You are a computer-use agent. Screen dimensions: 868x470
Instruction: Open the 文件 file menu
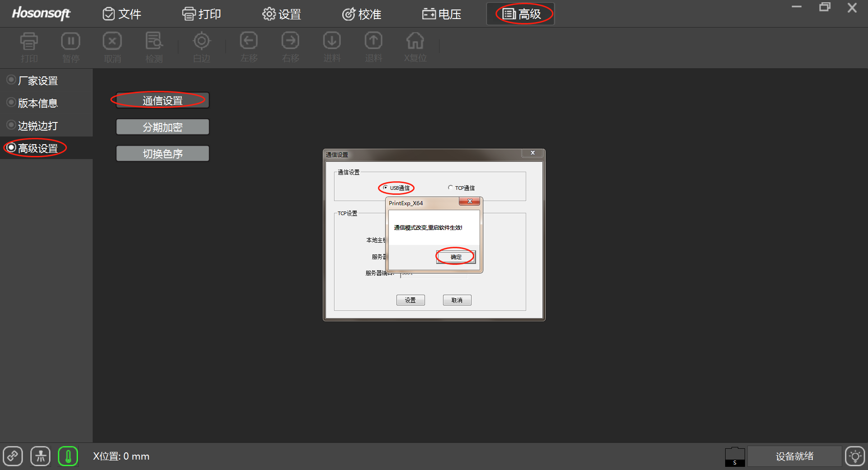tap(122, 14)
